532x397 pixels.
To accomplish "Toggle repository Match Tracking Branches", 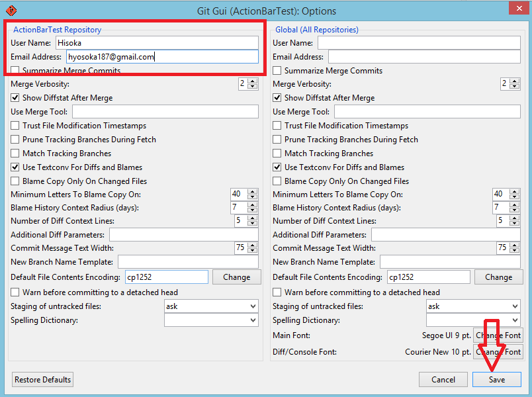I will (15, 154).
